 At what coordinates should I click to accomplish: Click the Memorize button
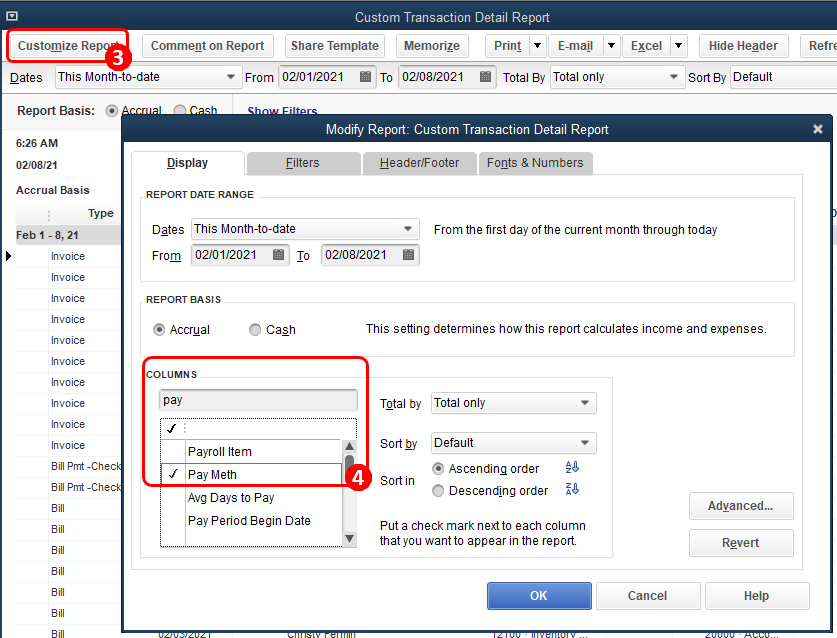tap(432, 46)
